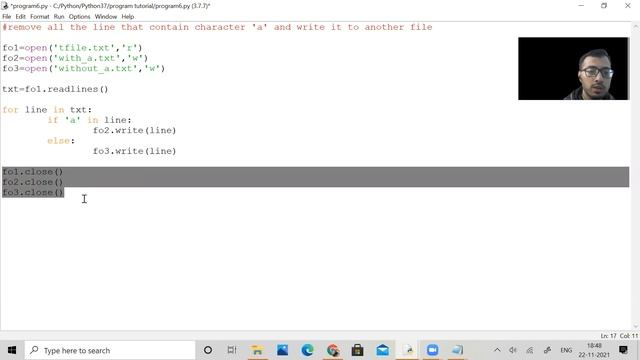The image size is (640, 360).
Task: Click the IDLE window title bar icon
Action: 5,6
